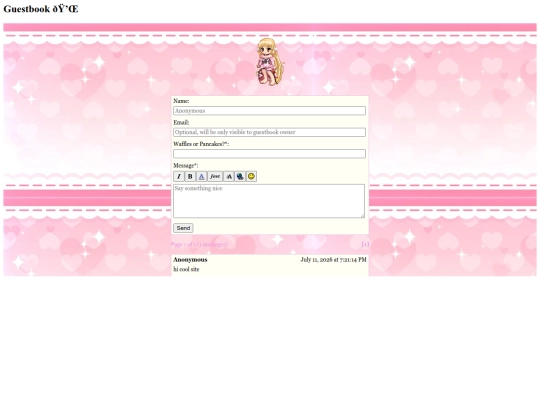540x405 pixels.
Task: Click the 'July 11, 2026 at 7:21:14 PM' timestamp
Action: tap(333, 260)
